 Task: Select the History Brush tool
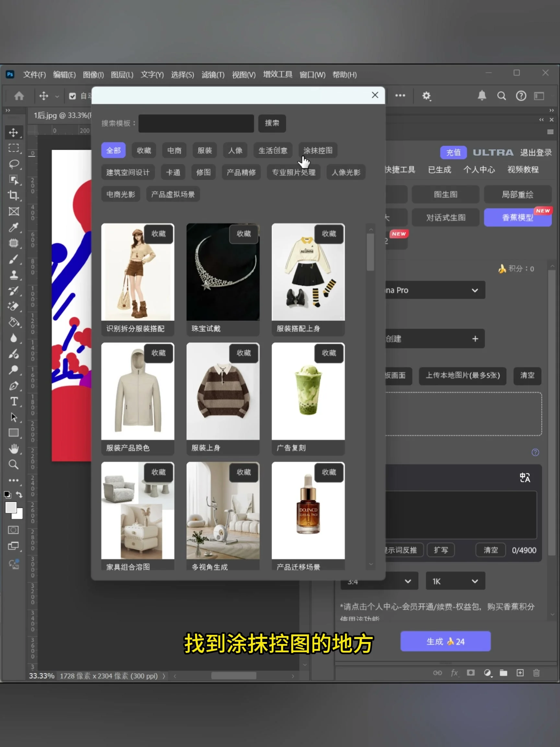(x=14, y=290)
